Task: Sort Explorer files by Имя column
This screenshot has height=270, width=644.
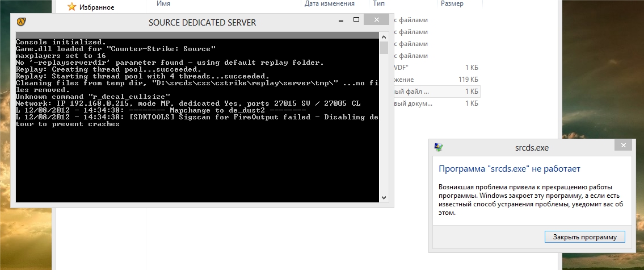Action: 163,4
